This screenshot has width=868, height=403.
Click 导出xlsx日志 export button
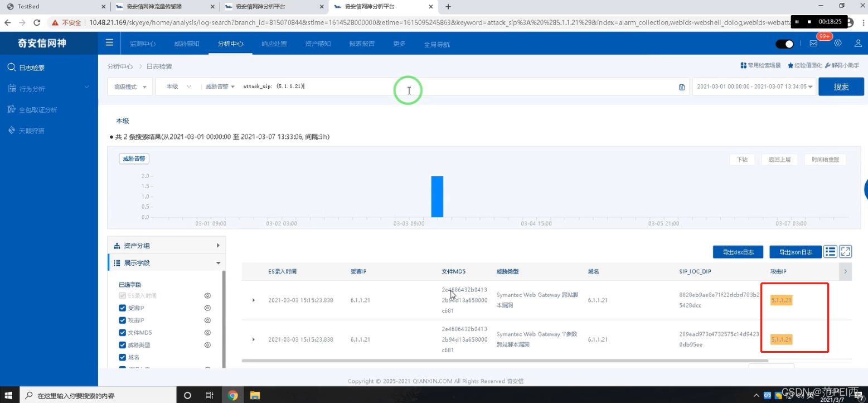pyautogui.click(x=738, y=252)
